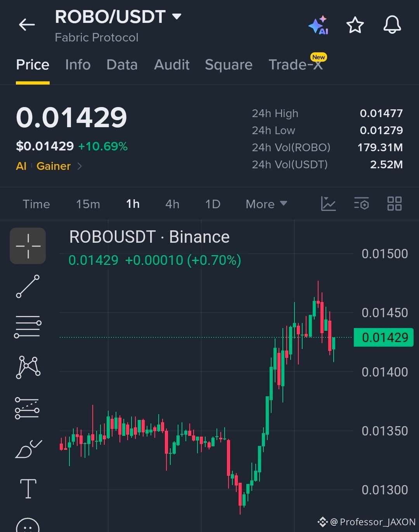Open the AI Gainer tags chevron
Image resolution: width=419 pixels, height=532 pixels.
coord(80,166)
